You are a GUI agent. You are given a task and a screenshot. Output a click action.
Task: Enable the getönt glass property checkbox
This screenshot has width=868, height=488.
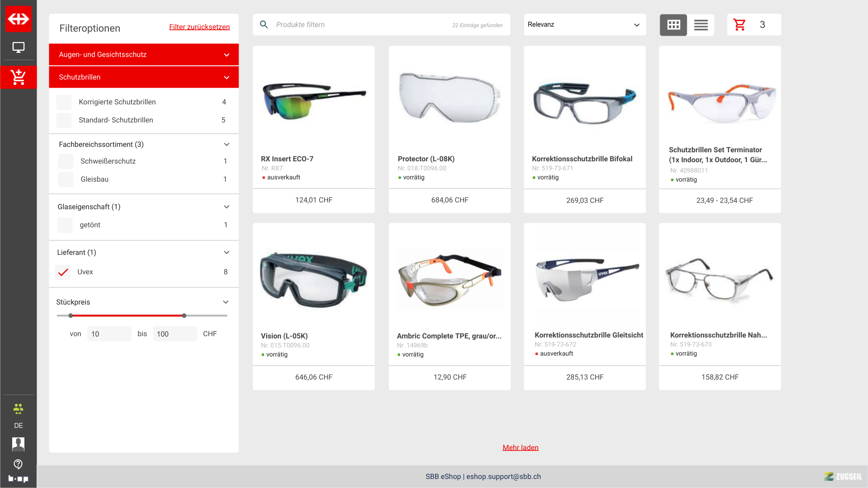(65, 225)
